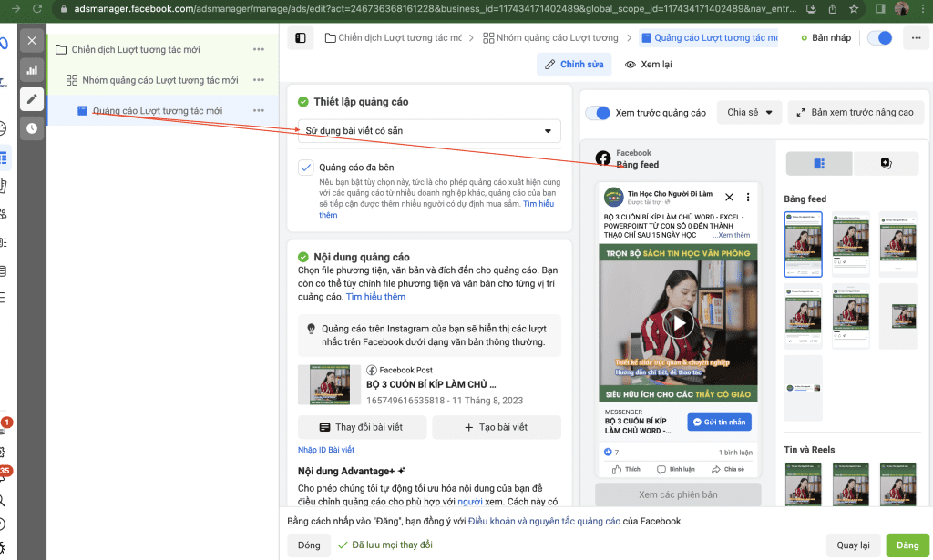The width and height of the screenshot is (933, 560).
Task: Toggle the Xem trước quảng cáo switch
Action: 598,113
